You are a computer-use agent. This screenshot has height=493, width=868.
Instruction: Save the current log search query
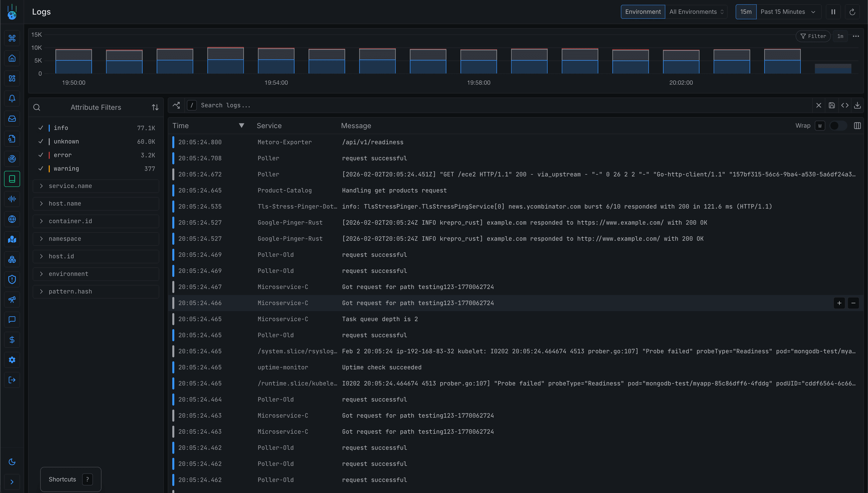click(x=832, y=105)
